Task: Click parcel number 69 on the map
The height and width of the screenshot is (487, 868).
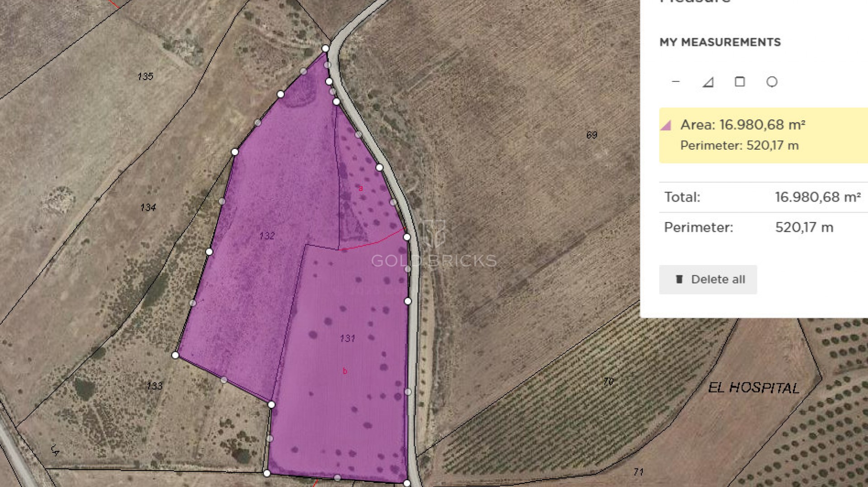Action: (591, 135)
